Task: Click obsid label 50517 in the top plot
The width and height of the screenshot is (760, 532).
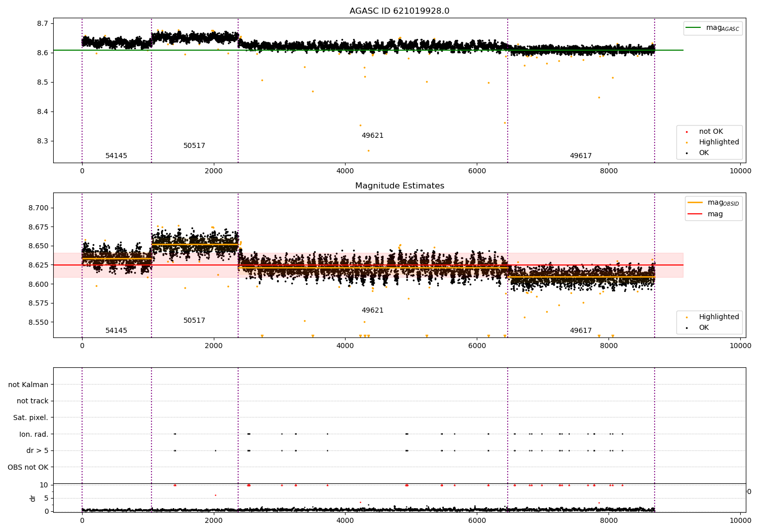Action: pyautogui.click(x=194, y=146)
